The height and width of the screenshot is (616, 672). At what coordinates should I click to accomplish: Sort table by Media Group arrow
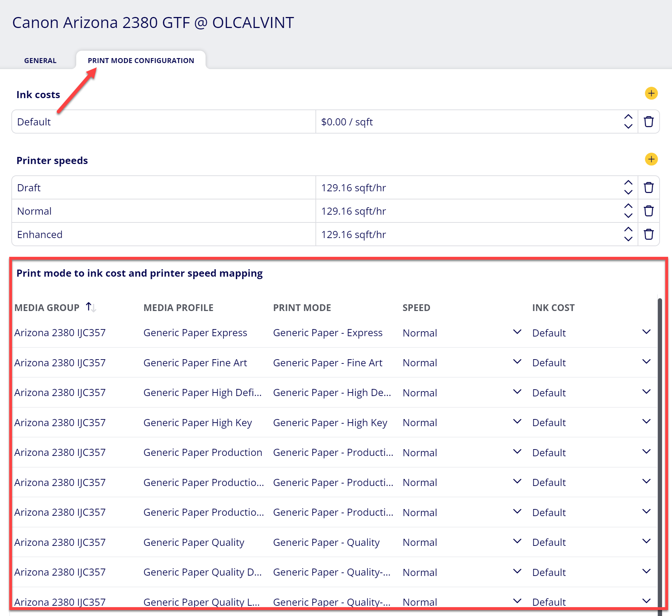91,307
